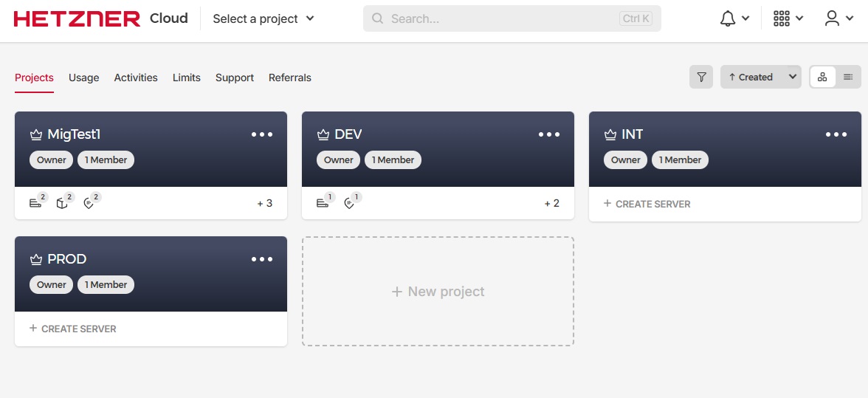The height and width of the screenshot is (398, 868).
Task: Go to the Usage tab
Action: click(83, 78)
